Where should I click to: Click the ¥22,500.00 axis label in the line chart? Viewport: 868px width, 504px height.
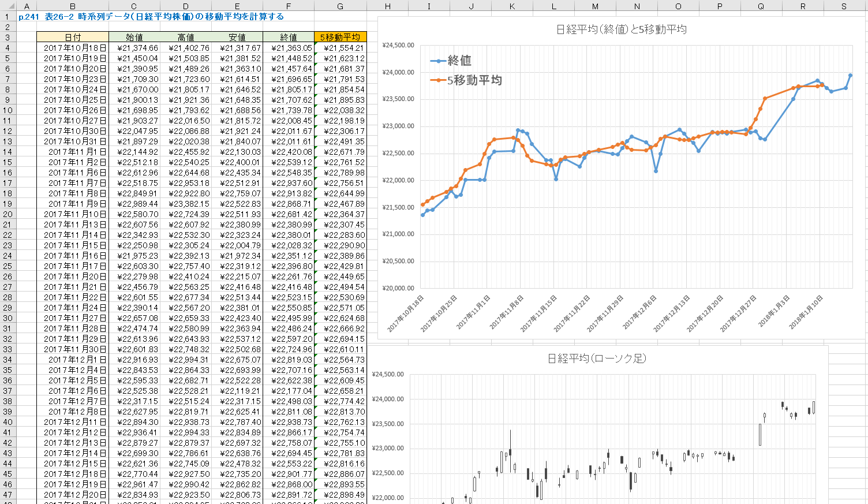(x=398, y=153)
